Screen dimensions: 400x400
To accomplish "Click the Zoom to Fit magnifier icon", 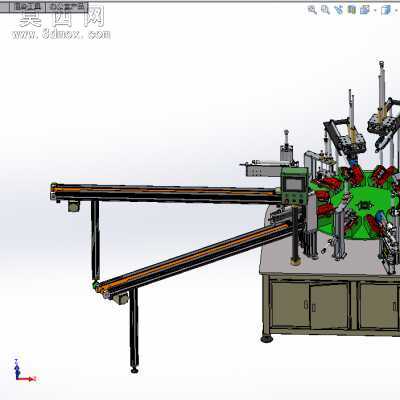I will point(312,10).
